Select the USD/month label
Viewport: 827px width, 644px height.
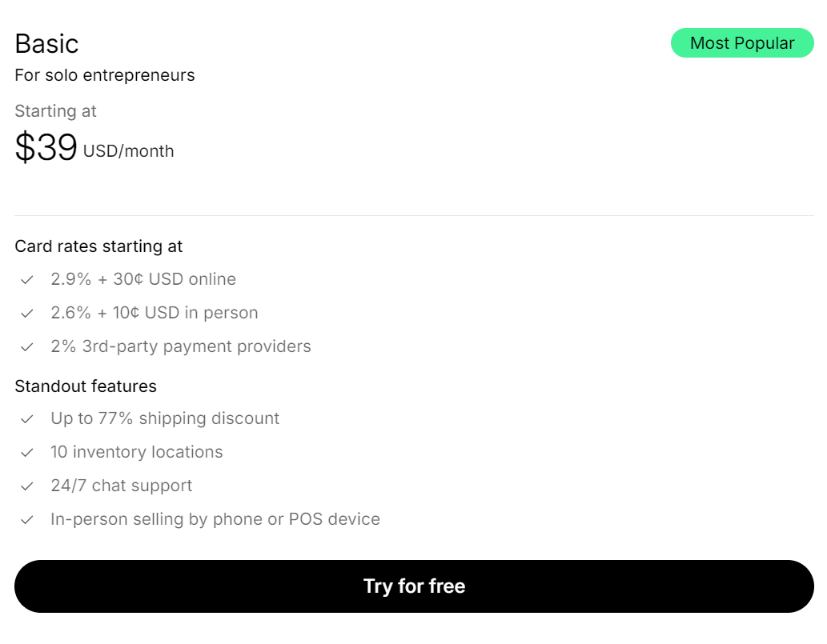(128, 151)
